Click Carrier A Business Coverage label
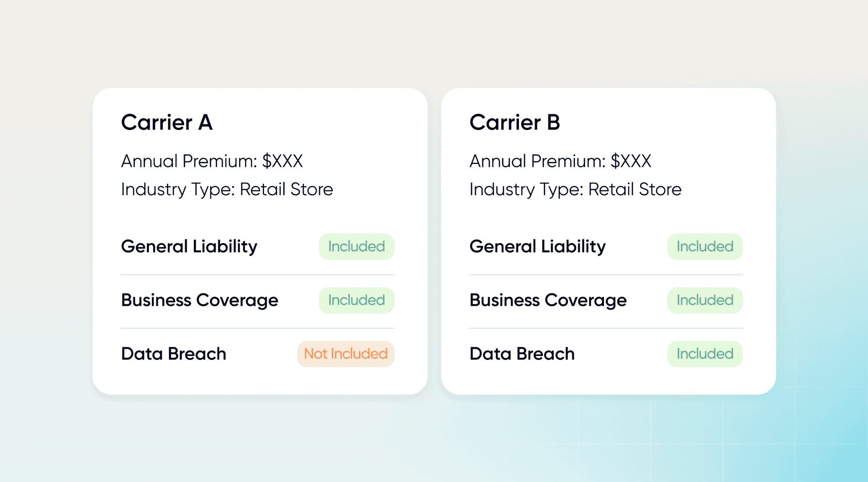 click(x=199, y=300)
